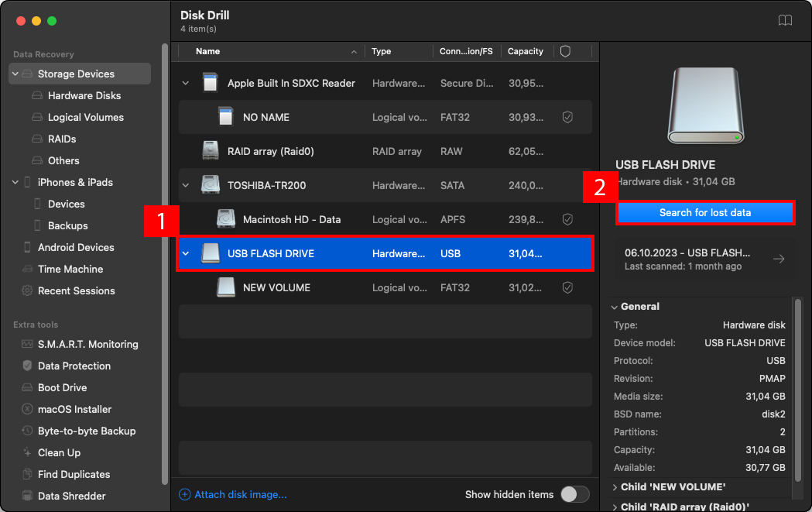The height and width of the screenshot is (512, 812).
Task: Click the large USB flash drive image
Action: (x=705, y=105)
